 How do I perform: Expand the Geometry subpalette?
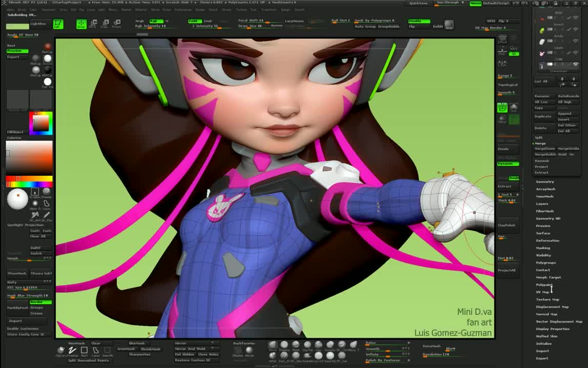tap(545, 181)
